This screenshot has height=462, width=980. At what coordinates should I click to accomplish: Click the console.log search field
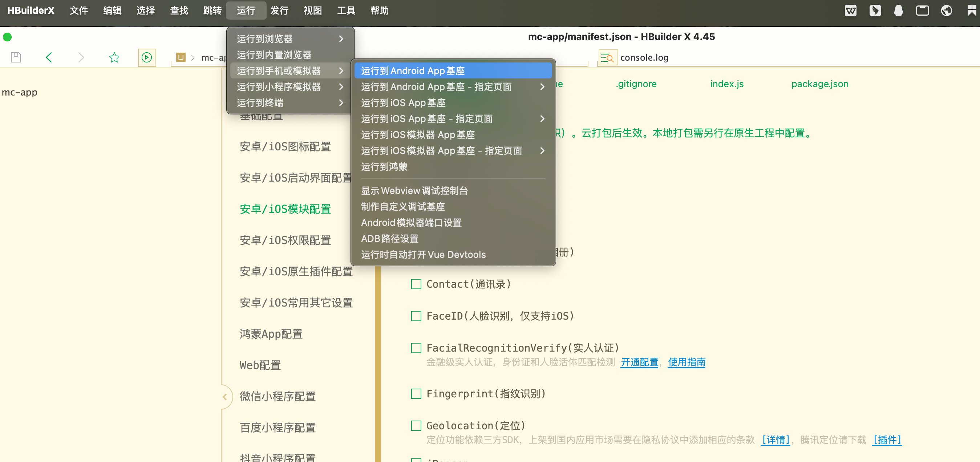799,58
